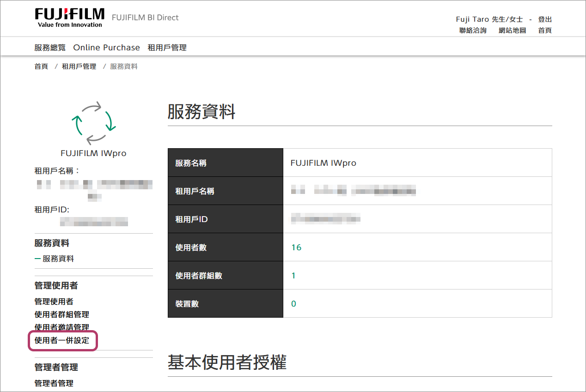
Task: Open the 服務總覽 menu
Action: [50, 48]
